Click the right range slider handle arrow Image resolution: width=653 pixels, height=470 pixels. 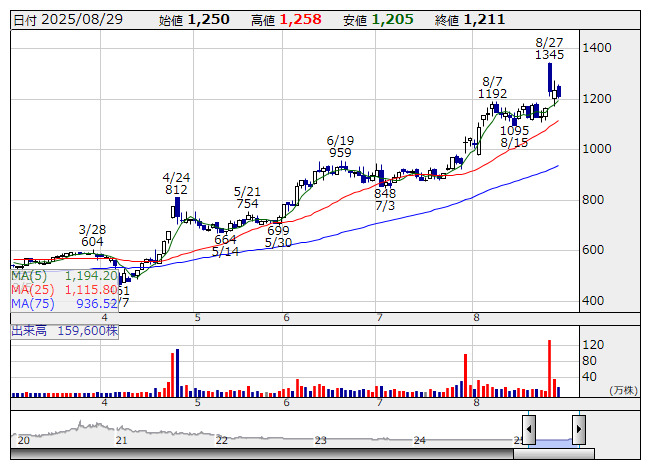(x=579, y=429)
